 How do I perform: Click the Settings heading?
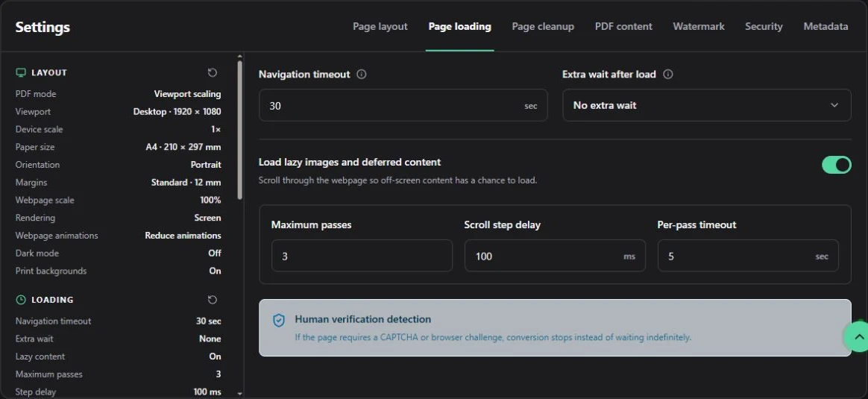tap(43, 27)
